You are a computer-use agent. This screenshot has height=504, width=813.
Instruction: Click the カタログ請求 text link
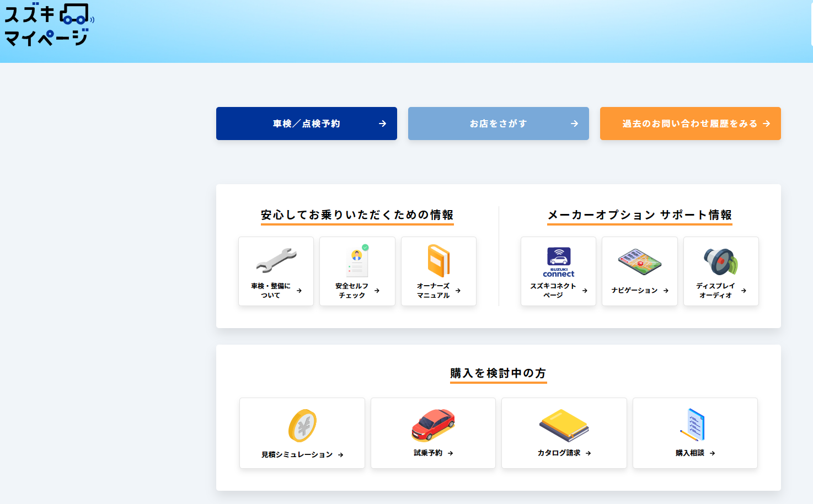[x=559, y=453]
